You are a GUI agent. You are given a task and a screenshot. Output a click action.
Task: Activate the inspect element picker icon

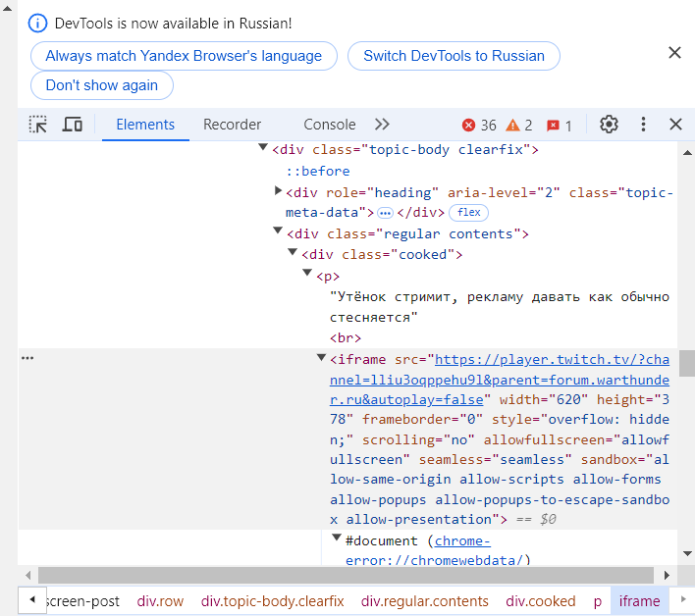point(37,125)
